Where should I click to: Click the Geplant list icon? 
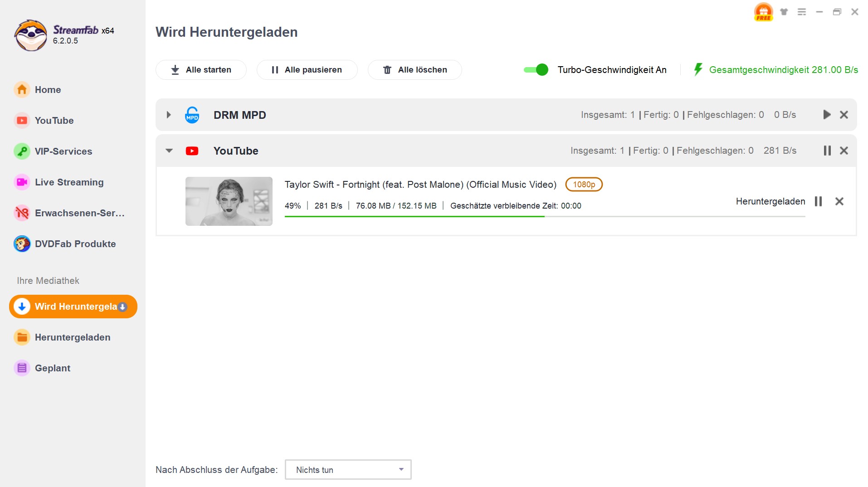point(22,368)
